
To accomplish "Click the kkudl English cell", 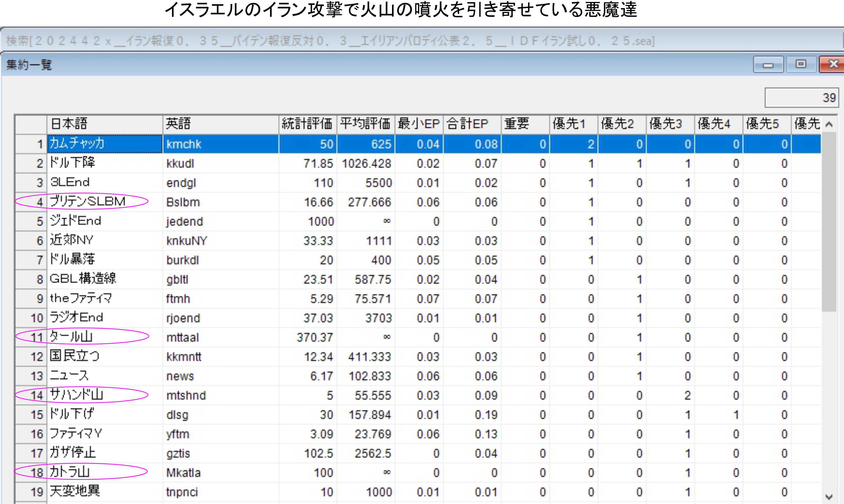I will click(x=221, y=163).
